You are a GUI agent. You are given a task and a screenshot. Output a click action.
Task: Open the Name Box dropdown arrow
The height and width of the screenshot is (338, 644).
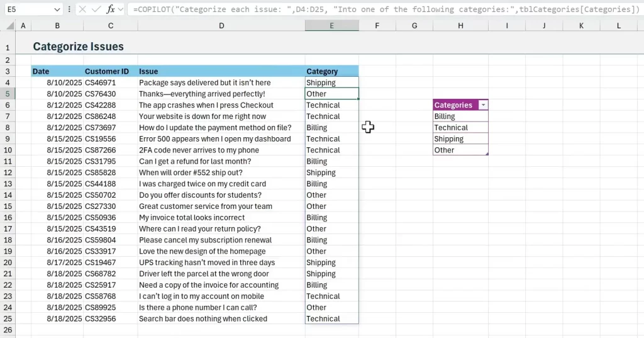(57, 9)
